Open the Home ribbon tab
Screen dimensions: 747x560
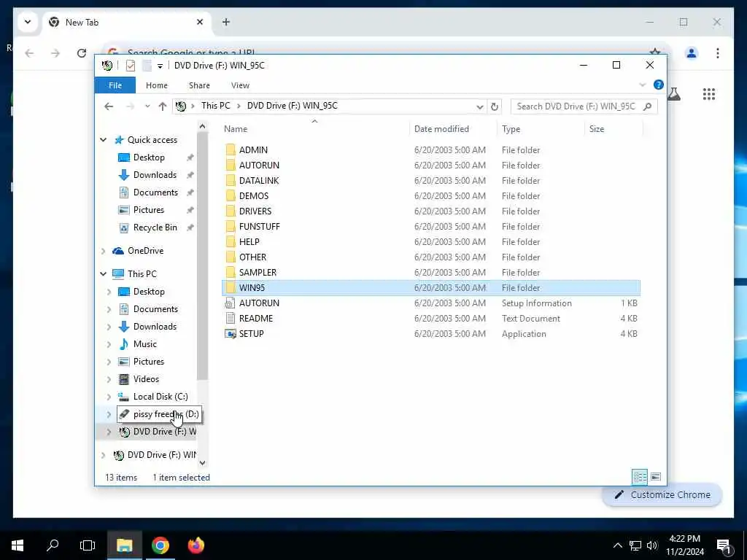click(x=157, y=85)
